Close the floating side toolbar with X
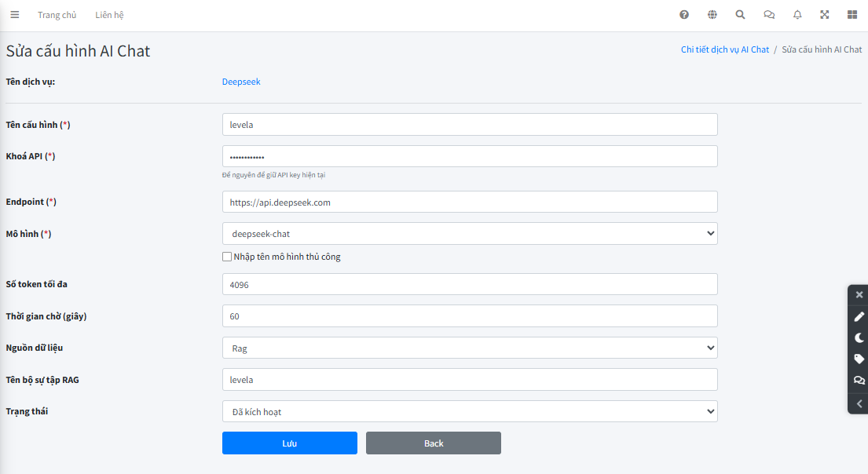Screen dimensions: 868x474 click(x=859, y=295)
